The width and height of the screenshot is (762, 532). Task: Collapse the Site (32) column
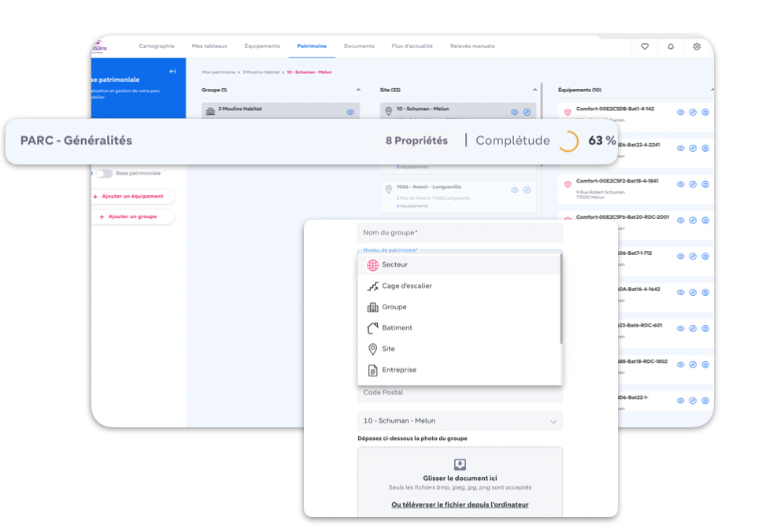point(535,91)
